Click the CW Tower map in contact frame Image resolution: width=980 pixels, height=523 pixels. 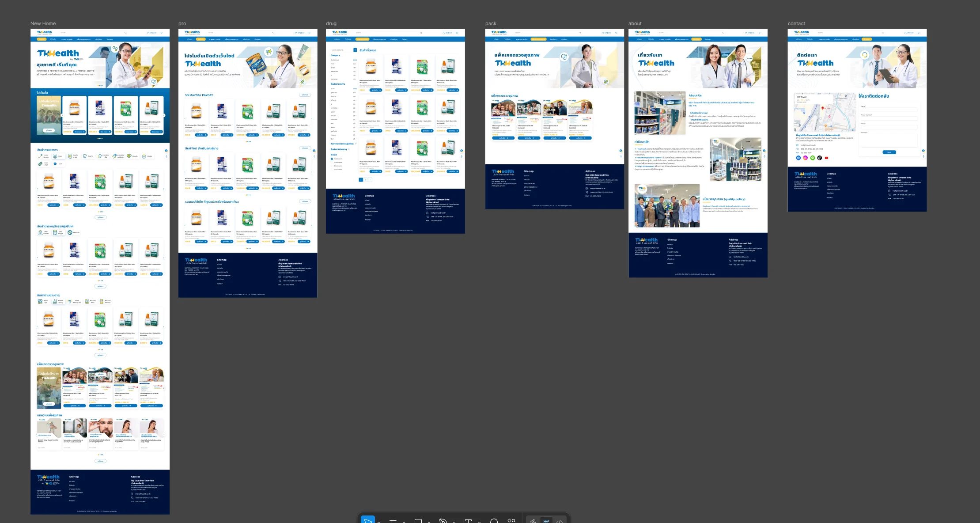pos(824,112)
